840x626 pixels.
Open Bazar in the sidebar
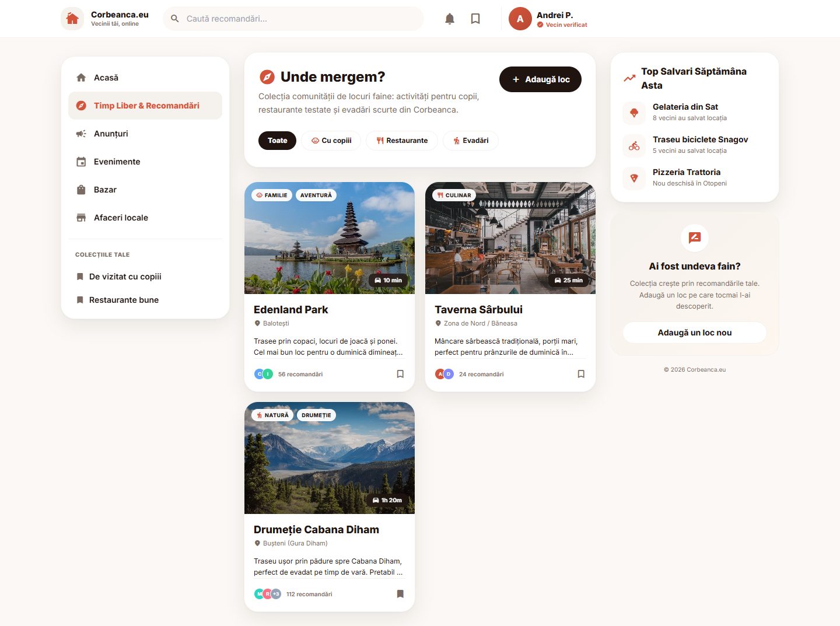(145, 190)
